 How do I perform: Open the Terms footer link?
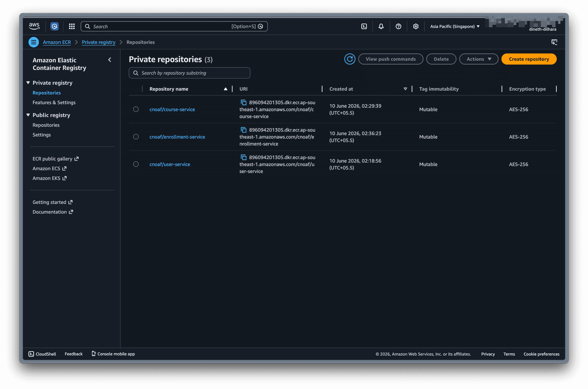[x=509, y=354]
